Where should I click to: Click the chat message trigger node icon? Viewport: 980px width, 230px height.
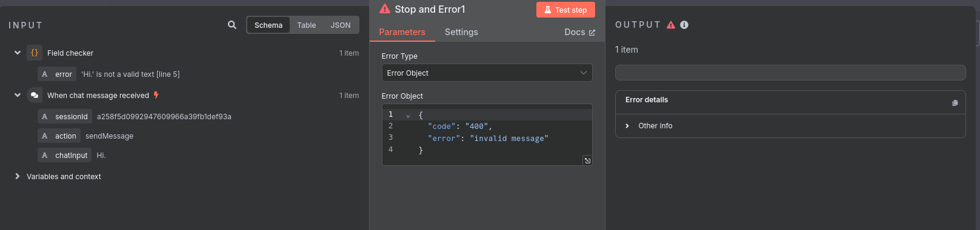[x=35, y=95]
